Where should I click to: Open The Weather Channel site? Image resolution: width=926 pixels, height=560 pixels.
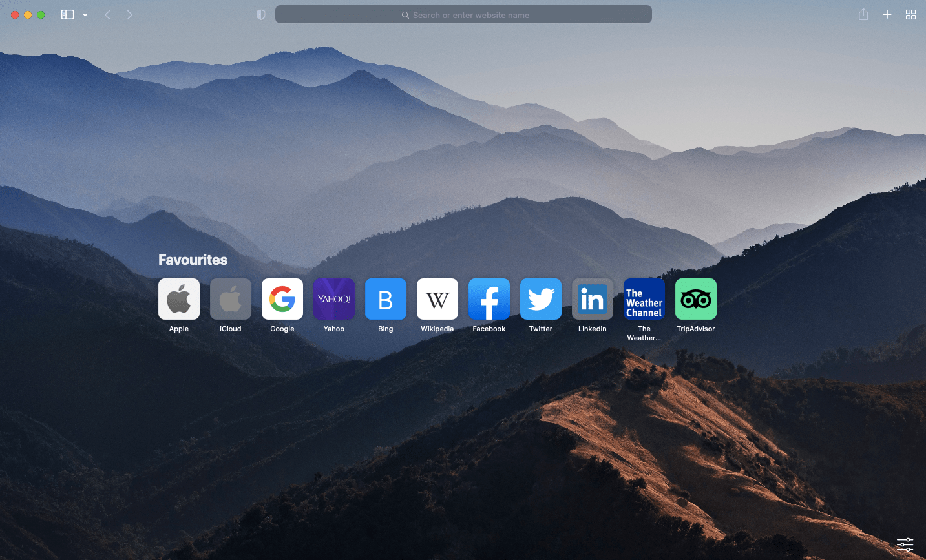pyautogui.click(x=644, y=299)
